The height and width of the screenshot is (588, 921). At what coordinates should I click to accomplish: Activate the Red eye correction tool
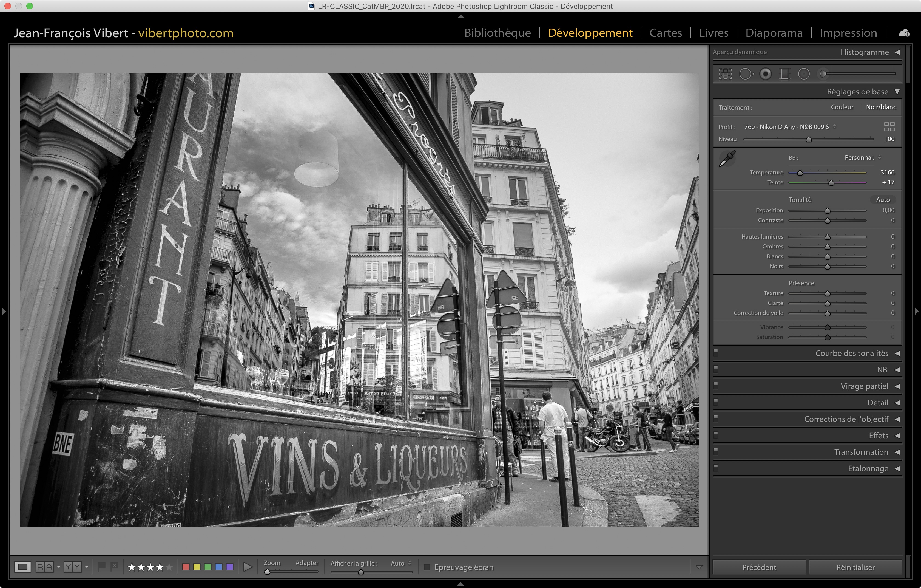point(765,74)
